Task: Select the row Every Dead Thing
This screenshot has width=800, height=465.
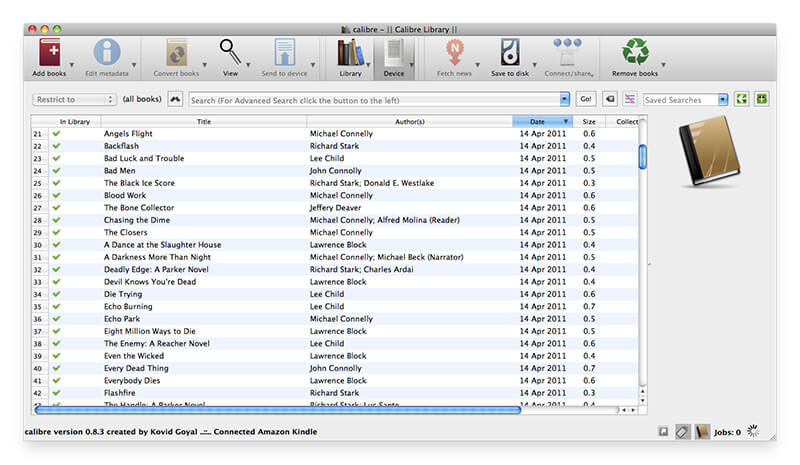Action: pyautogui.click(x=334, y=368)
